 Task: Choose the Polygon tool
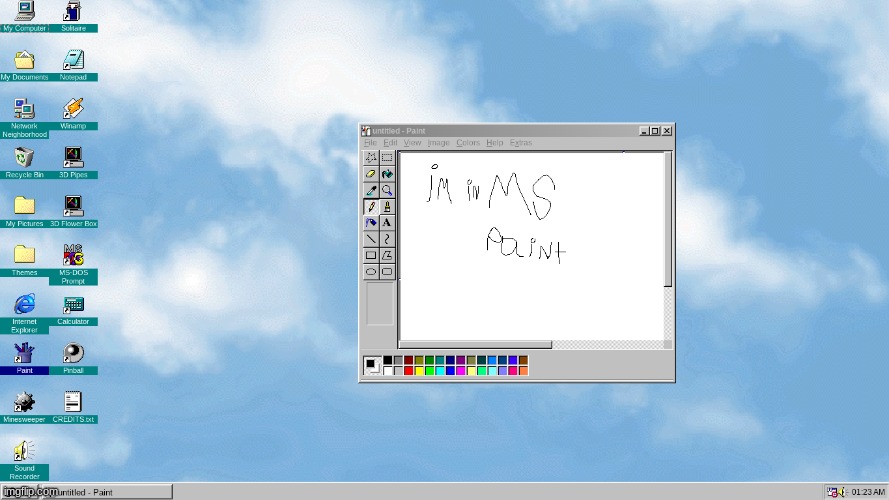point(387,256)
